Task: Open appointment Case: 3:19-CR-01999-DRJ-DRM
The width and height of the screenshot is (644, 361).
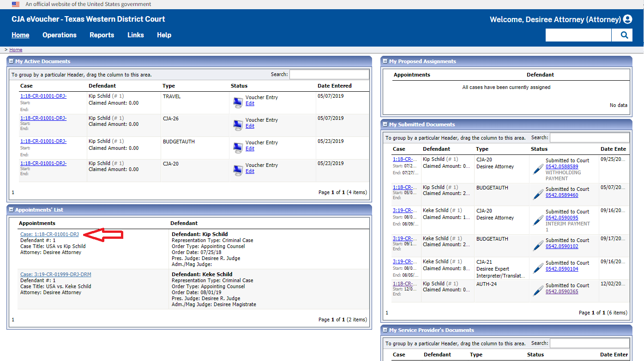Action: [x=56, y=275]
